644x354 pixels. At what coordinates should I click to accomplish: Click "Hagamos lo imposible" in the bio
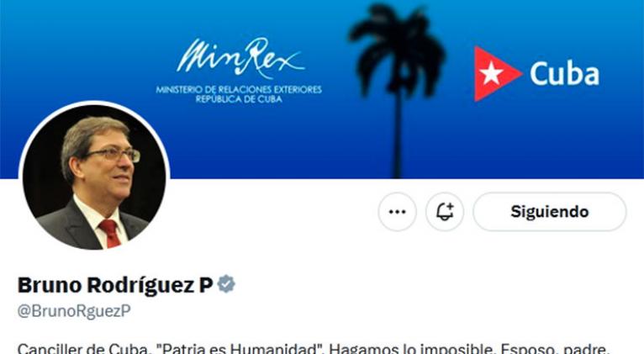tap(413, 349)
